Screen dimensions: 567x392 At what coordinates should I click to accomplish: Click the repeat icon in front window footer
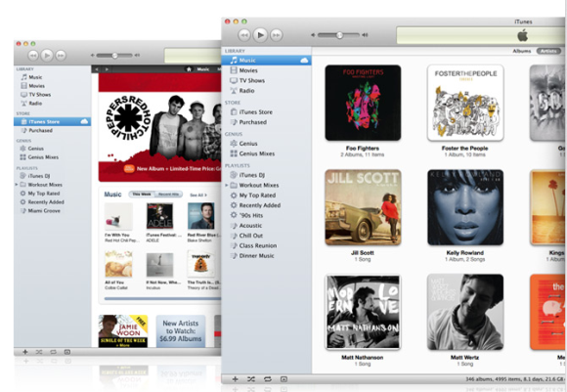click(x=267, y=379)
